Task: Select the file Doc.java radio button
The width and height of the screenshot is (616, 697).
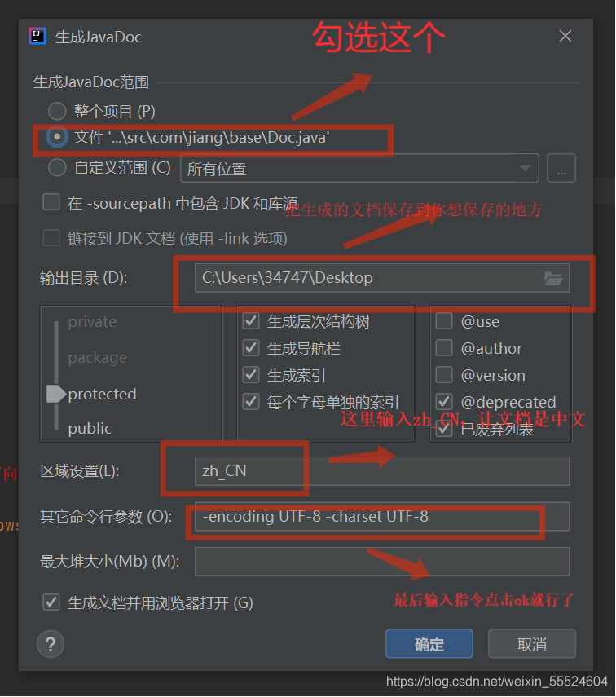Action: 57,137
